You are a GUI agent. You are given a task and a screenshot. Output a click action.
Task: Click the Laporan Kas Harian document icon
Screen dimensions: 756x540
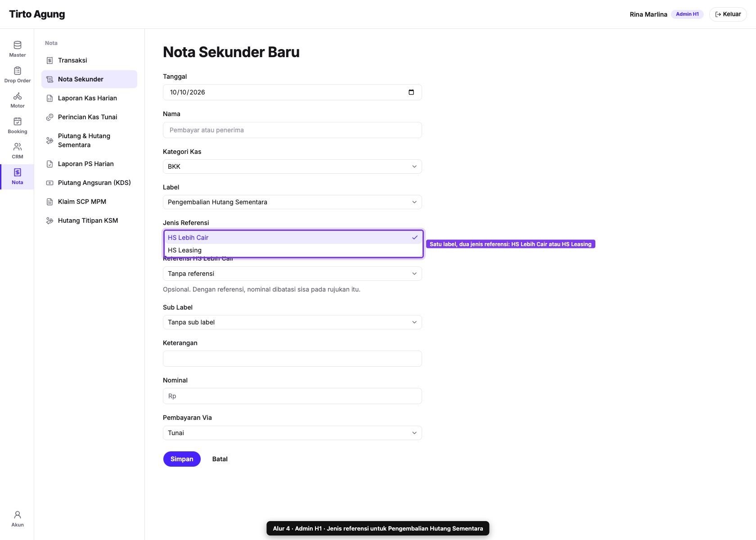pos(50,98)
